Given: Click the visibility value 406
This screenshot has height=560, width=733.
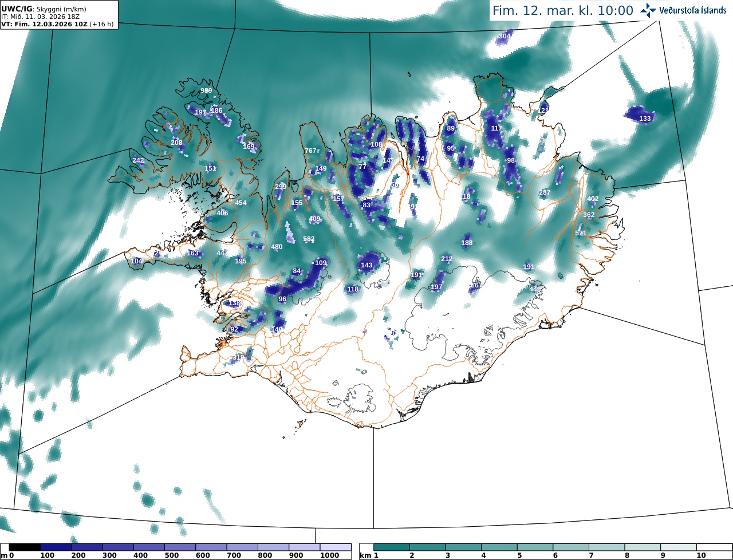Looking at the screenshot, I should pos(222,213).
